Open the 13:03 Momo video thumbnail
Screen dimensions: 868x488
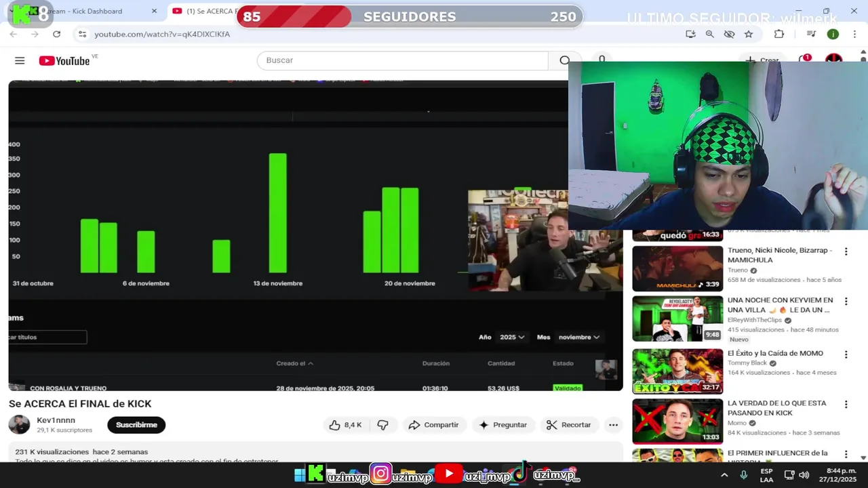click(x=677, y=422)
